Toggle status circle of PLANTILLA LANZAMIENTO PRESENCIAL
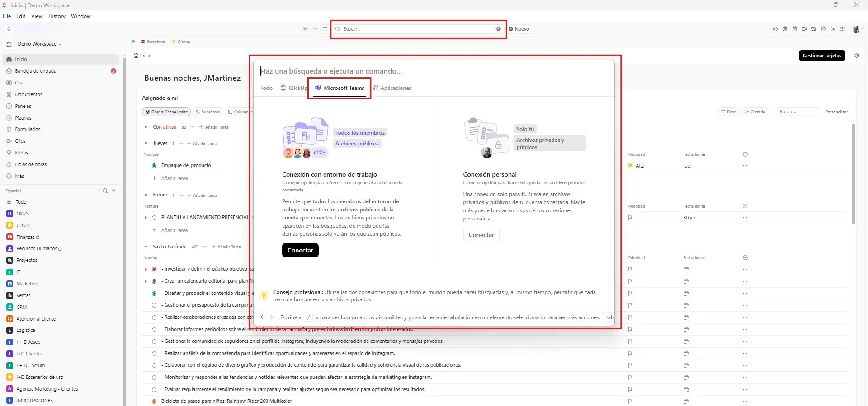Viewport: 868px width, 406px height. 154,218
